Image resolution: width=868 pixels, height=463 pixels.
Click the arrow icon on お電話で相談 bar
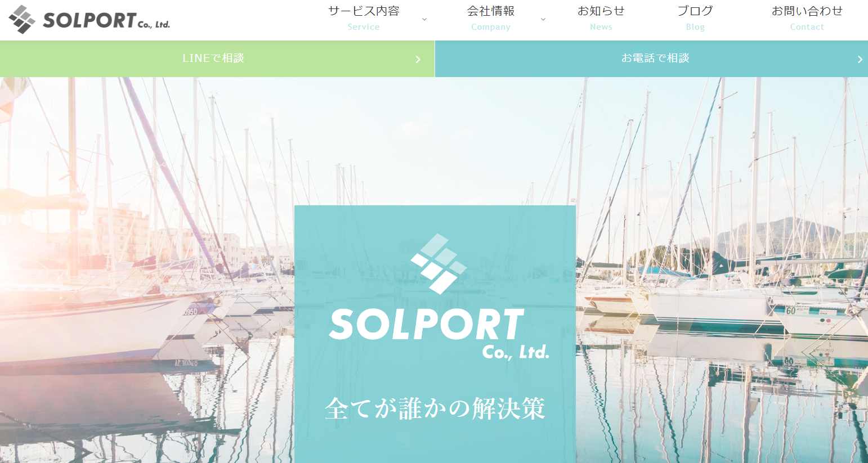click(x=860, y=59)
